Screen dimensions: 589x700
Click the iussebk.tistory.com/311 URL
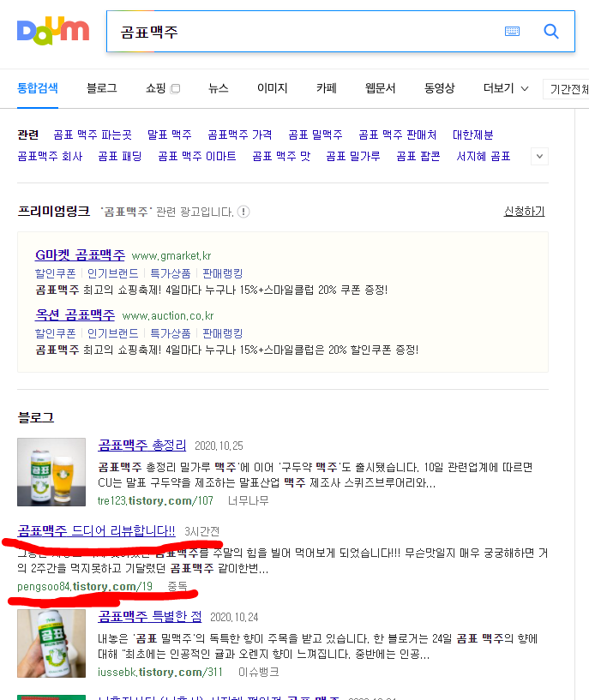point(159,673)
